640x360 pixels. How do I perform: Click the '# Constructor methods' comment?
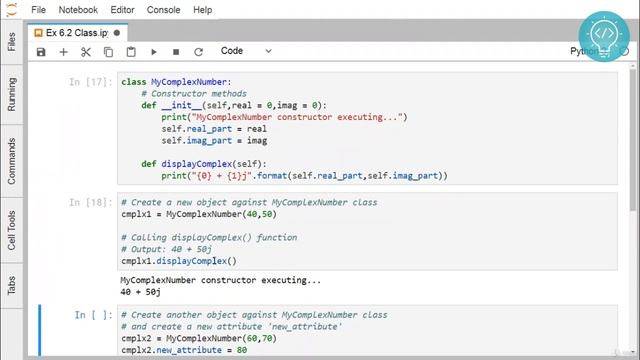(194, 93)
